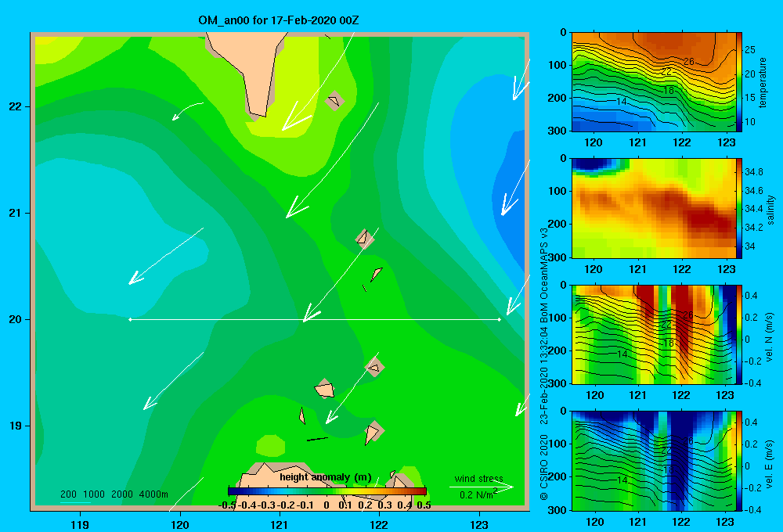
Task: Click the '34.2' tick on salinity scale
Action: point(754,227)
